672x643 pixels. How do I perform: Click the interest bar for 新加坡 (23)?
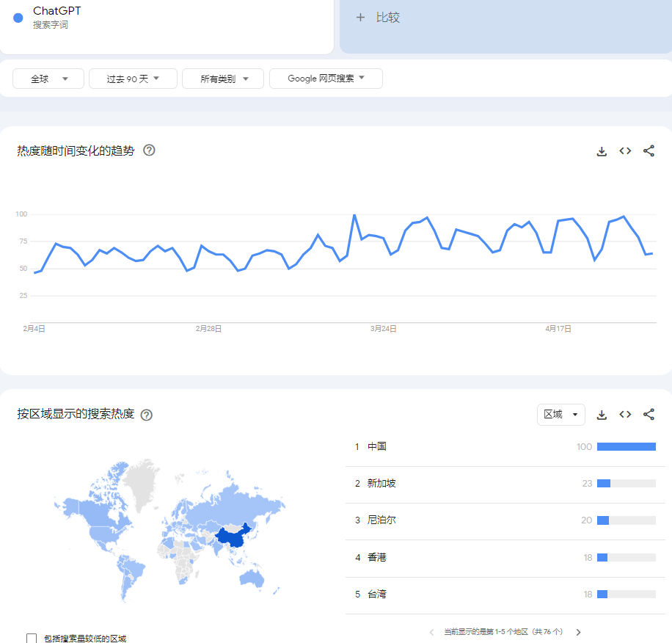[x=626, y=484]
